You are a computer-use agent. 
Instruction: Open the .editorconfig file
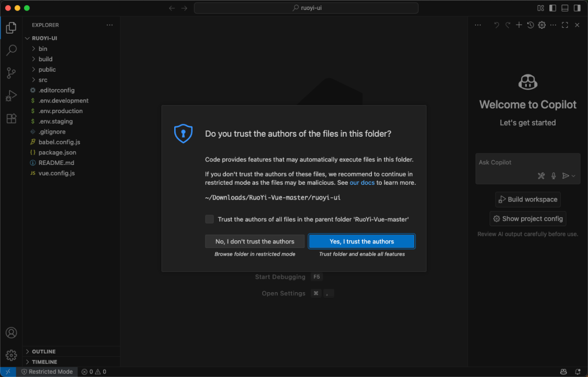click(x=71, y=90)
